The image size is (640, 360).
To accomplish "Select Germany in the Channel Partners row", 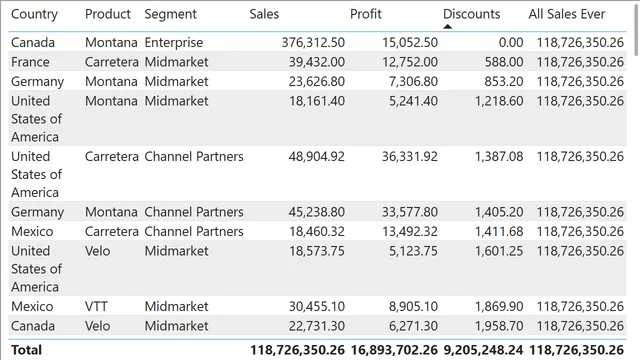I will [x=38, y=213].
